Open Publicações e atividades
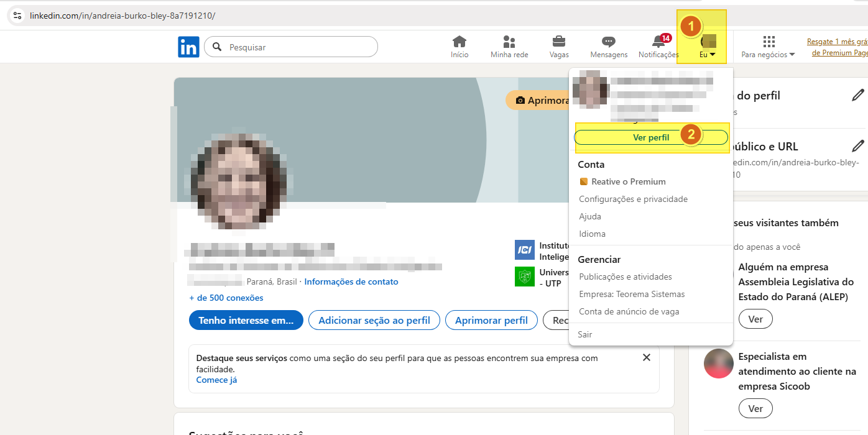 [x=625, y=277]
